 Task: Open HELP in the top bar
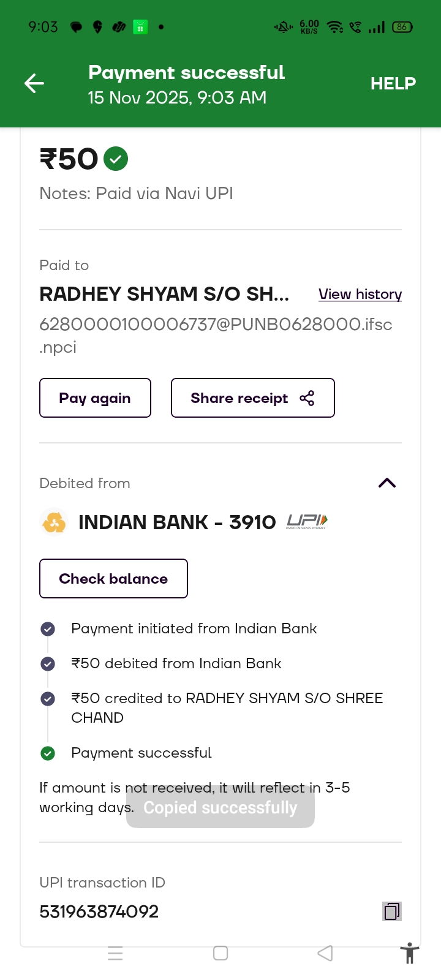click(393, 83)
